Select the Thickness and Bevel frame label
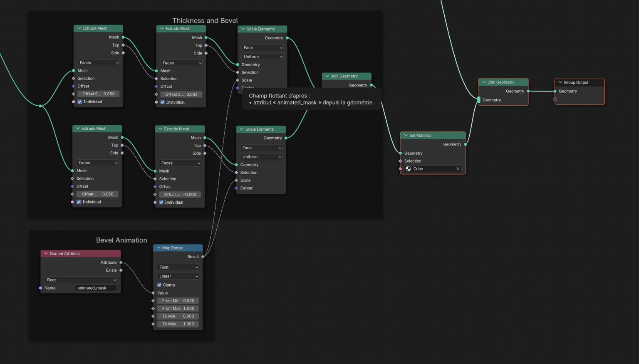The image size is (639, 364). pos(205,21)
